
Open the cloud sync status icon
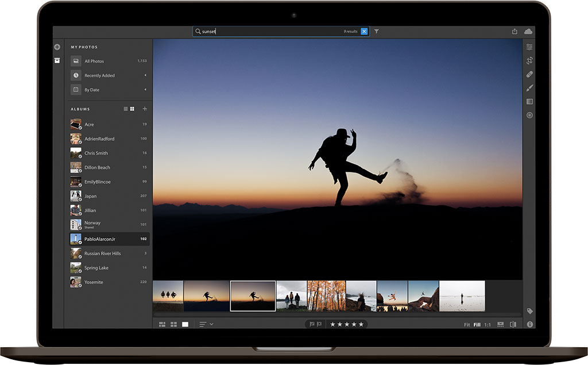pos(528,32)
